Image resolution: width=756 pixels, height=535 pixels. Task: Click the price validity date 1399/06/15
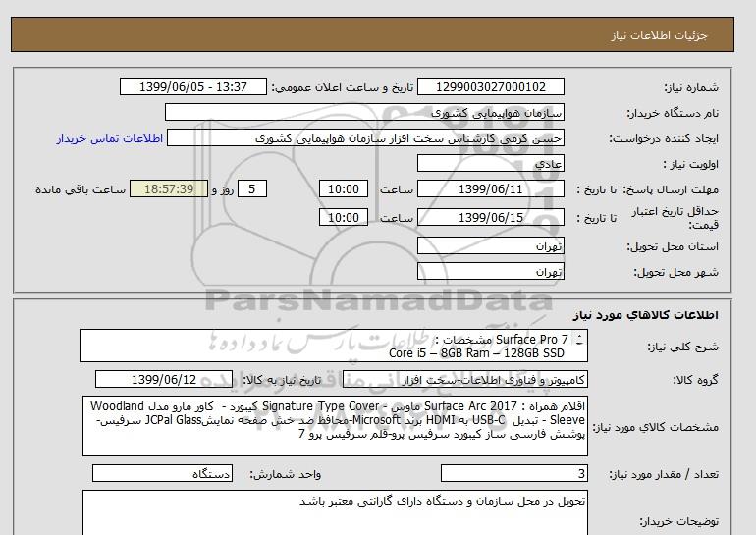tap(490, 218)
